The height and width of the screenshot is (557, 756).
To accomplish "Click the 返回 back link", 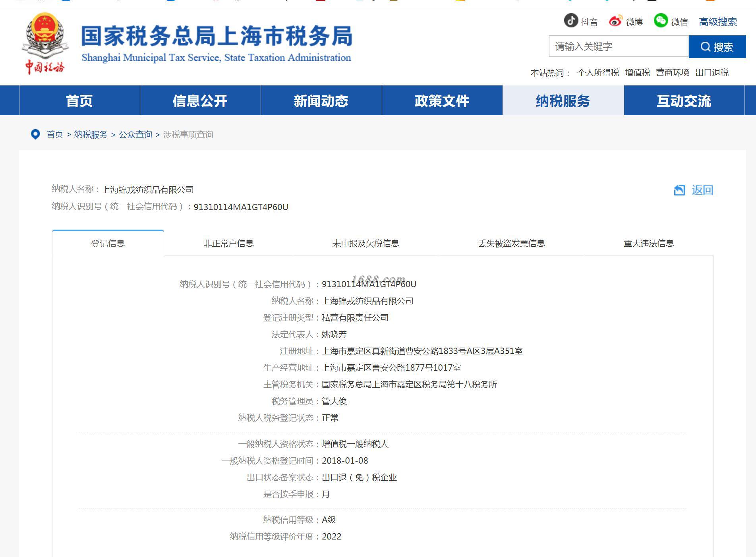I will [x=702, y=190].
